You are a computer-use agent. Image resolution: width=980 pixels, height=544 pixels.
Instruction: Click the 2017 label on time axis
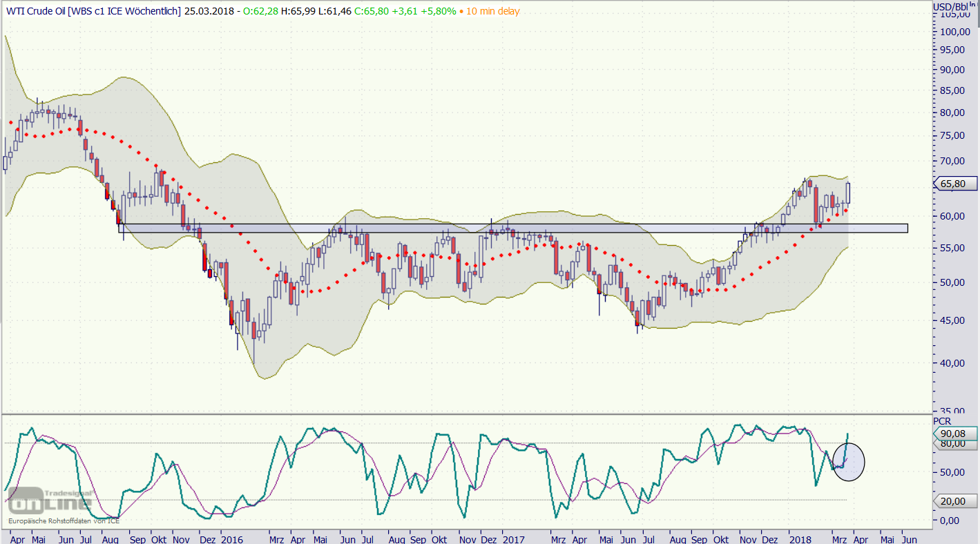[513, 538]
